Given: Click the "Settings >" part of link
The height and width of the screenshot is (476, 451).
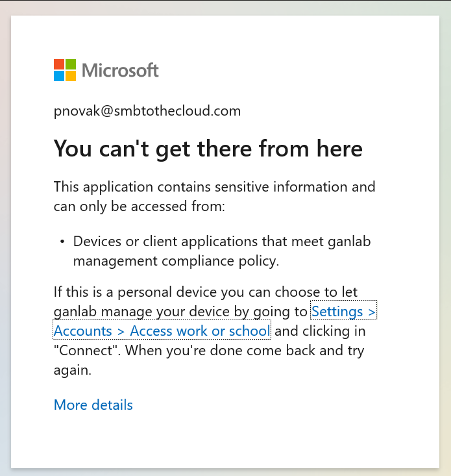Looking at the screenshot, I should [343, 312].
